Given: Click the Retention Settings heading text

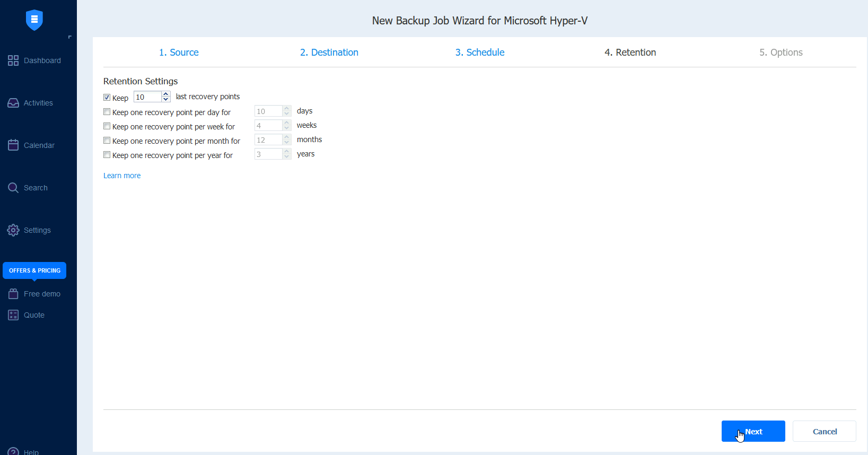Looking at the screenshot, I should (141, 81).
